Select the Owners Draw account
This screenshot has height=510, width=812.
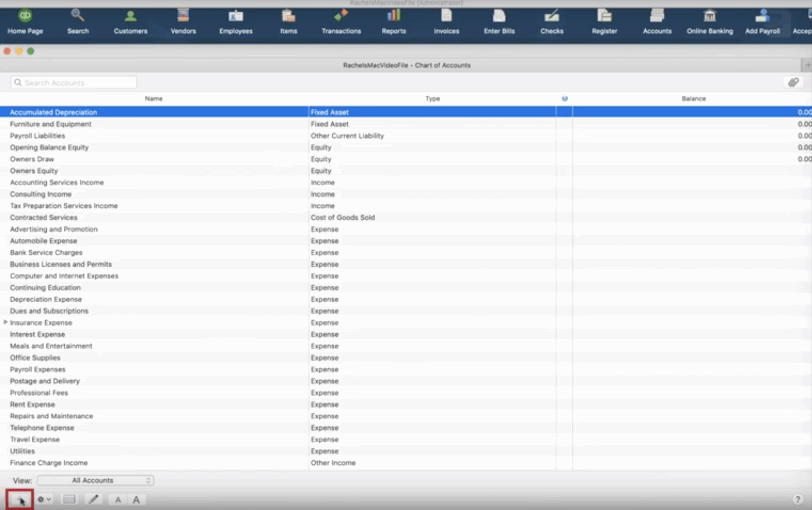click(32, 159)
